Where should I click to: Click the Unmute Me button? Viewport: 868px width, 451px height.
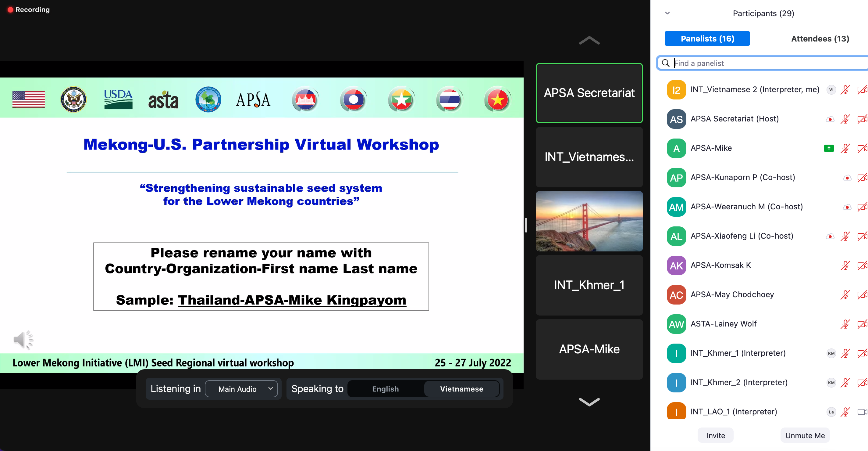805,435
